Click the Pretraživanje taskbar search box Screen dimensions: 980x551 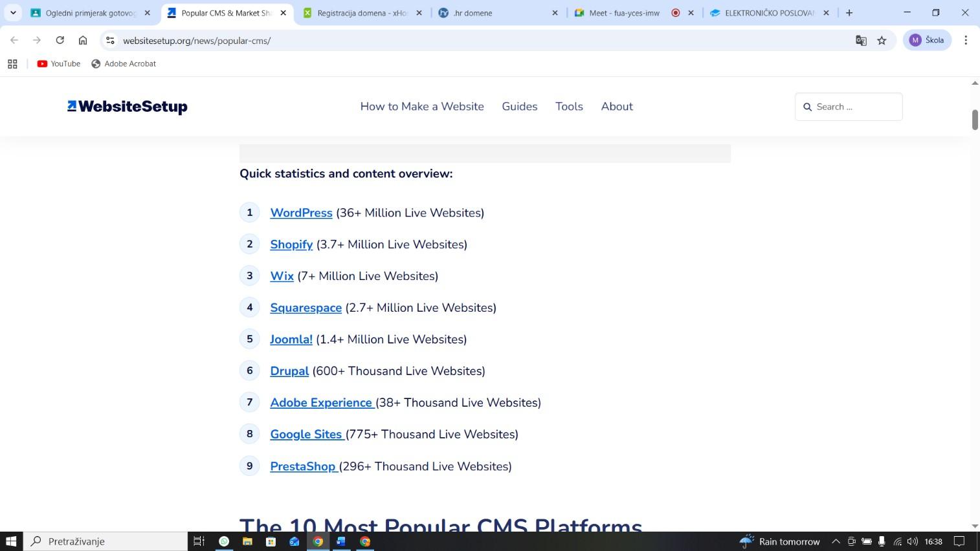coord(106,541)
